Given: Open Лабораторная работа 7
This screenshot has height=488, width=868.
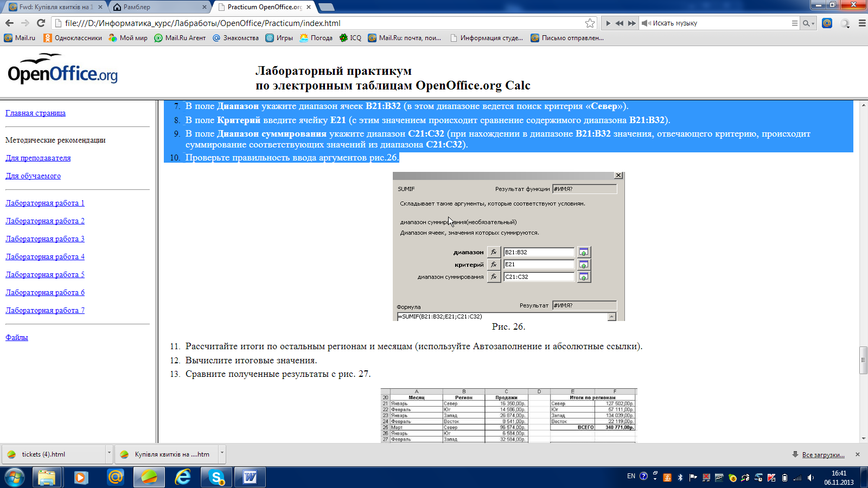Looking at the screenshot, I should tap(45, 310).
